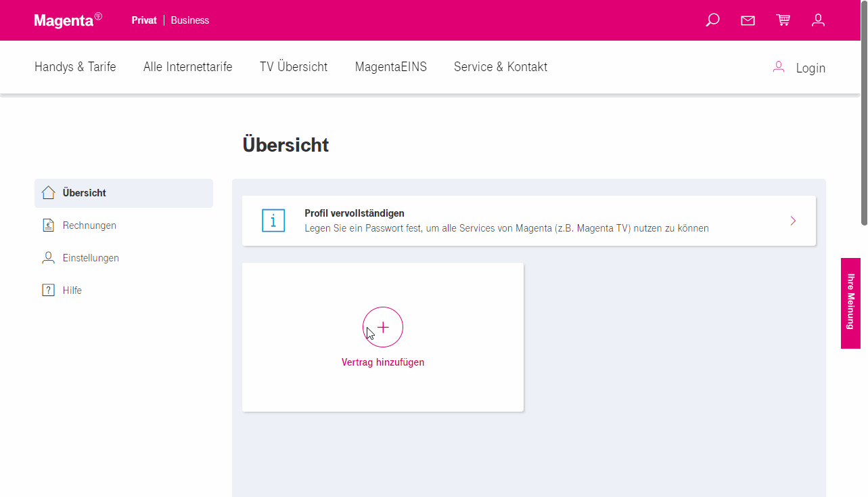Click the plus circle to add a contract

[x=383, y=327]
